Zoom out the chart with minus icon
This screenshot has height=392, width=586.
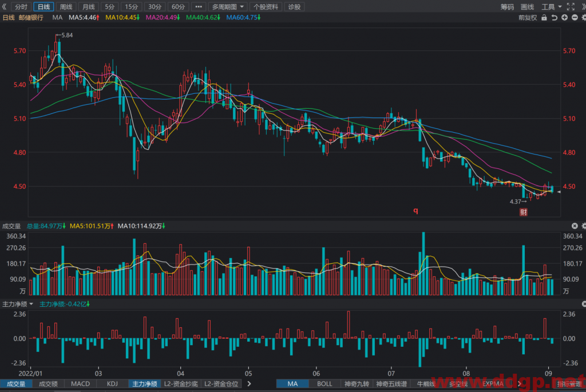pyautogui.click(x=575, y=18)
